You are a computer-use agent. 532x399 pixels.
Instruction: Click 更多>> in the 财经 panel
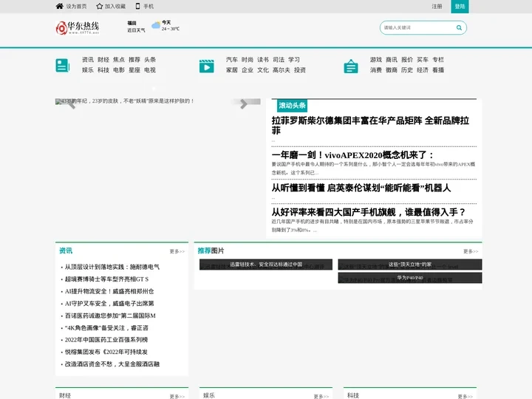pyautogui.click(x=177, y=396)
